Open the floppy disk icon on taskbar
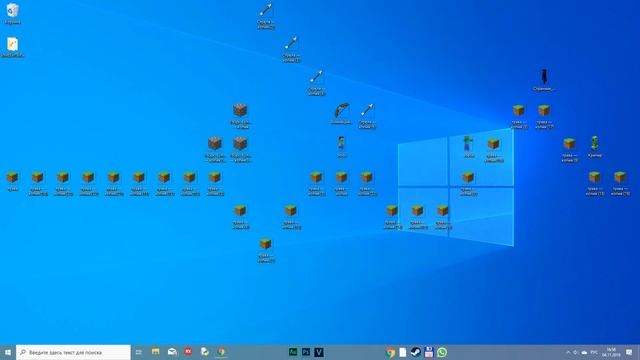The width and height of the screenshot is (640, 360). pos(429,352)
